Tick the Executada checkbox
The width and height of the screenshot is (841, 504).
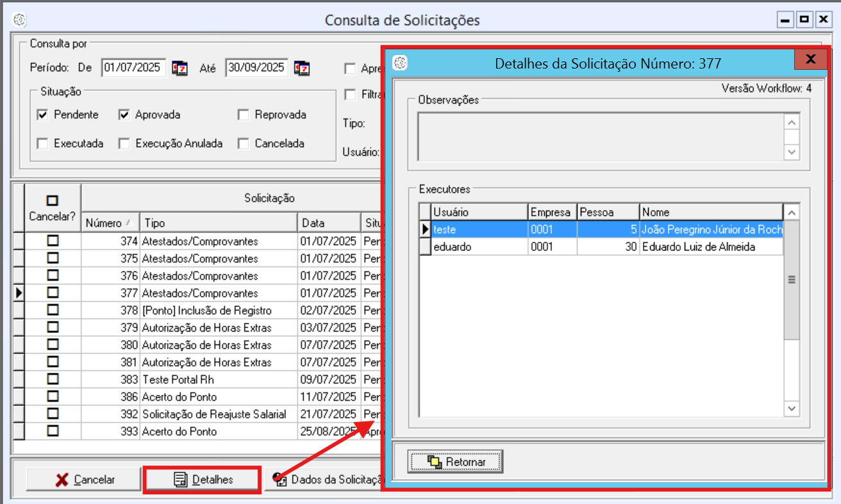pos(43,144)
